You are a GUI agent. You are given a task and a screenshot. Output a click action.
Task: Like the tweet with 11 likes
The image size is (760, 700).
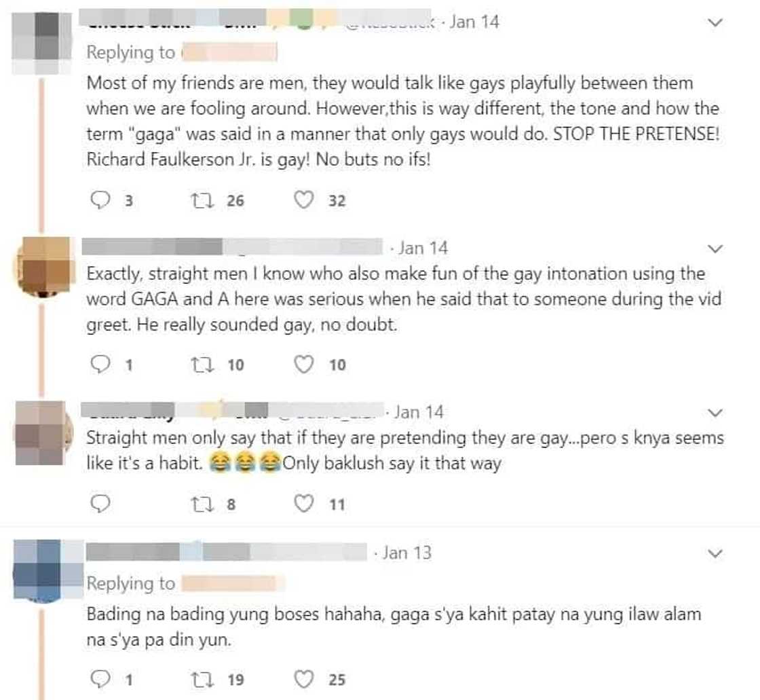(304, 504)
